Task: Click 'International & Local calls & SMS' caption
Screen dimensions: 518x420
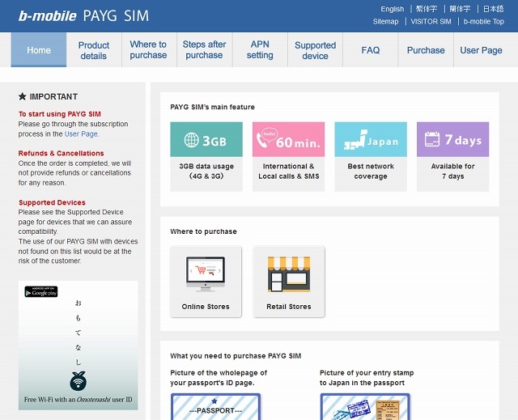Action: click(289, 171)
